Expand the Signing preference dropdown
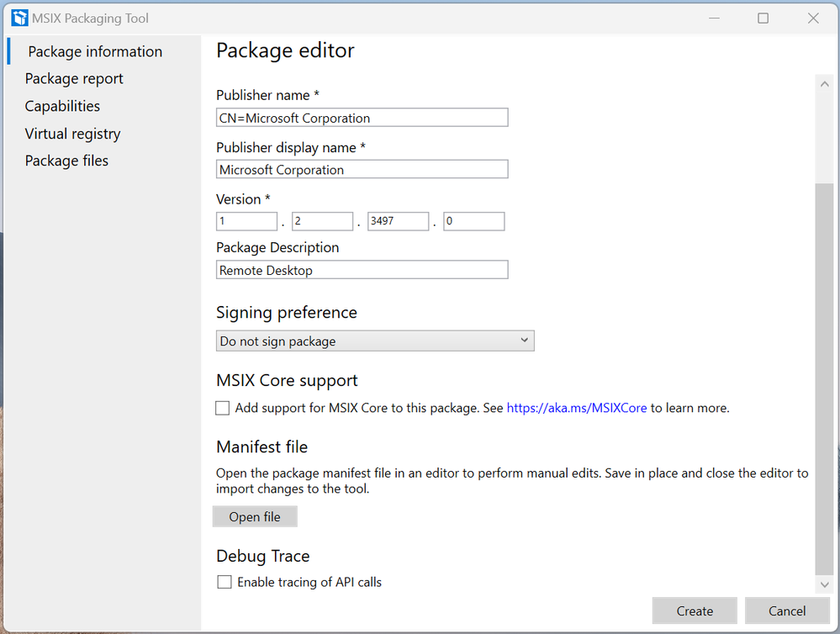The height and width of the screenshot is (634, 840). (375, 341)
